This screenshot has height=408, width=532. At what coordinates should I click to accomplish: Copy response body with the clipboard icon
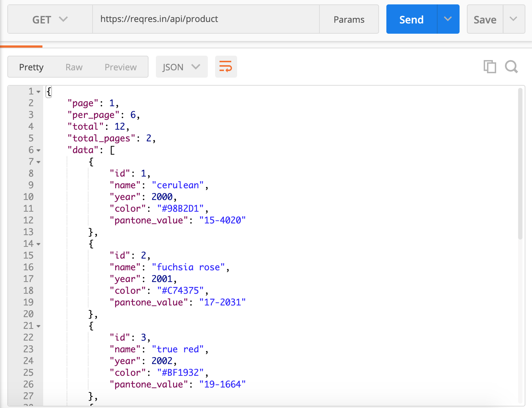pos(490,67)
